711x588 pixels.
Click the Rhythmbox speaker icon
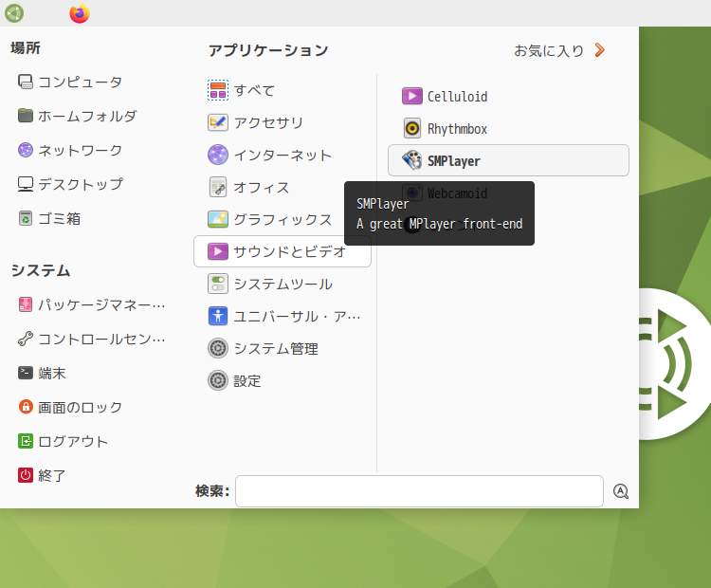[411, 128]
